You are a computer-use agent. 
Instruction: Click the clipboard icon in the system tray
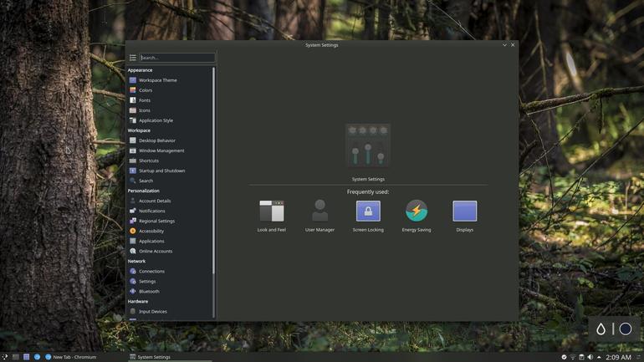[581, 357]
